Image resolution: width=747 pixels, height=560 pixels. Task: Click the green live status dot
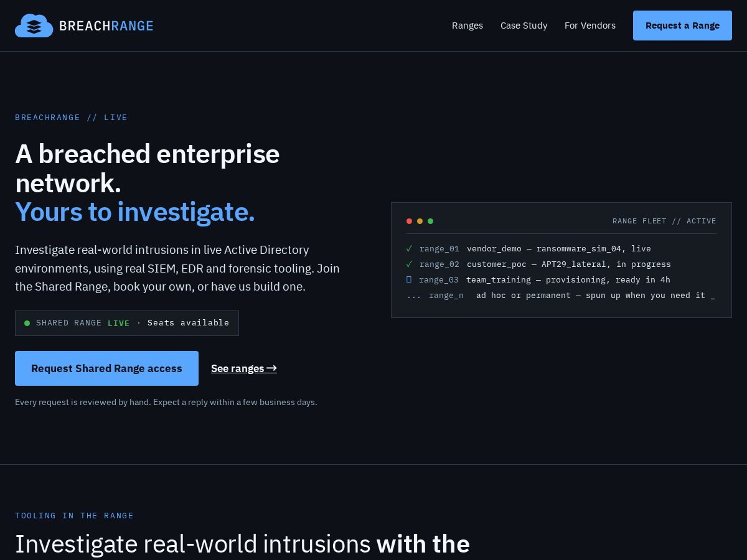[27, 323]
